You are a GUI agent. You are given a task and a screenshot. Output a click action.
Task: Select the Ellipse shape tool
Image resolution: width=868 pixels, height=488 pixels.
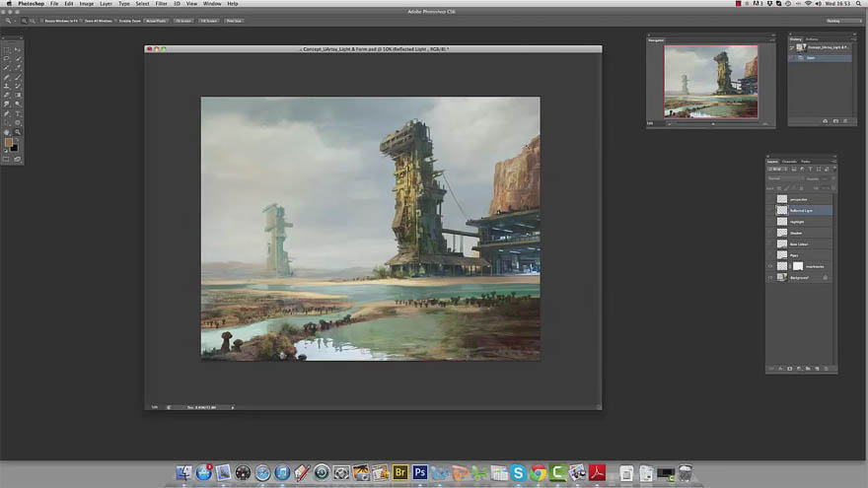(17, 123)
